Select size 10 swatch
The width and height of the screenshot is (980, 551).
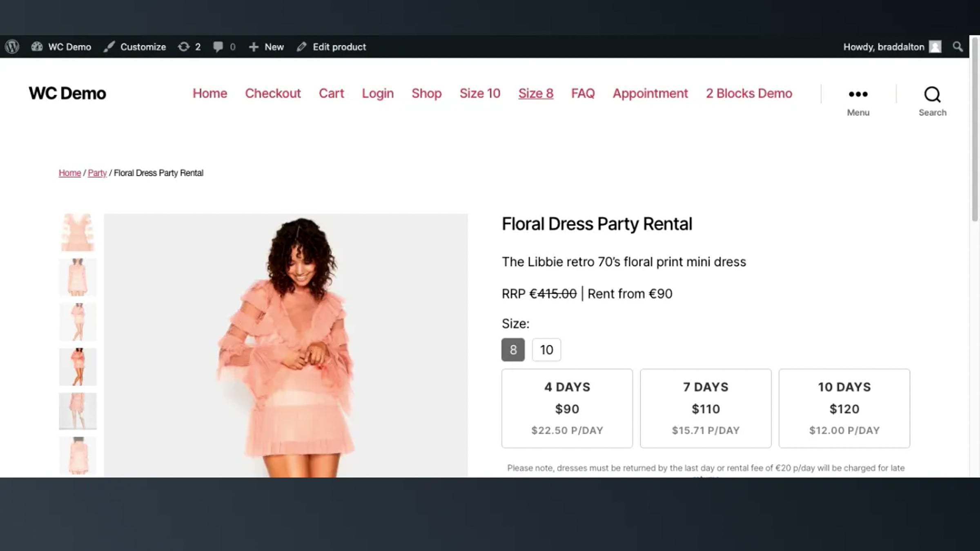pyautogui.click(x=546, y=350)
